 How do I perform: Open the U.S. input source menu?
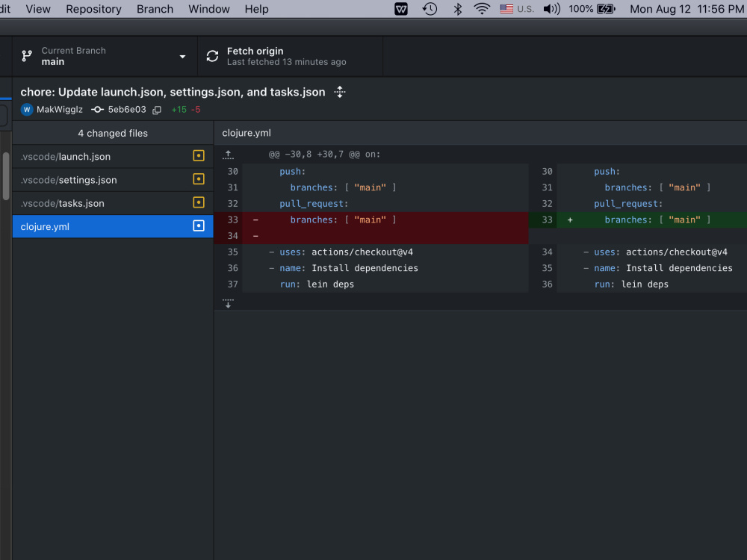click(x=517, y=9)
